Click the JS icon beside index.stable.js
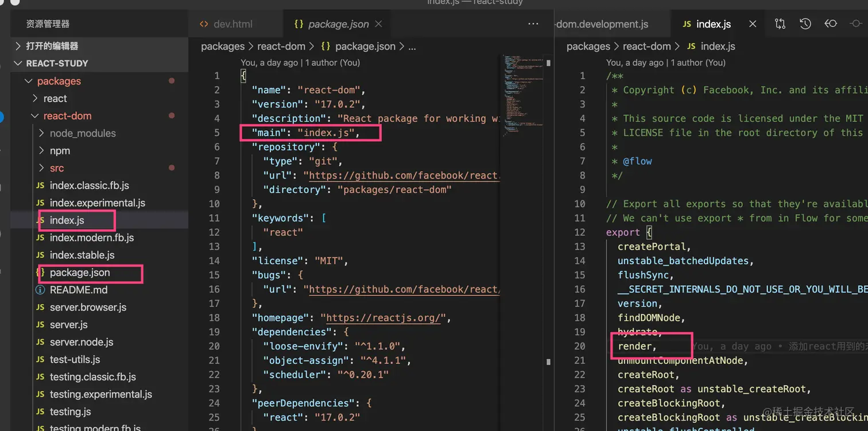 click(x=40, y=255)
